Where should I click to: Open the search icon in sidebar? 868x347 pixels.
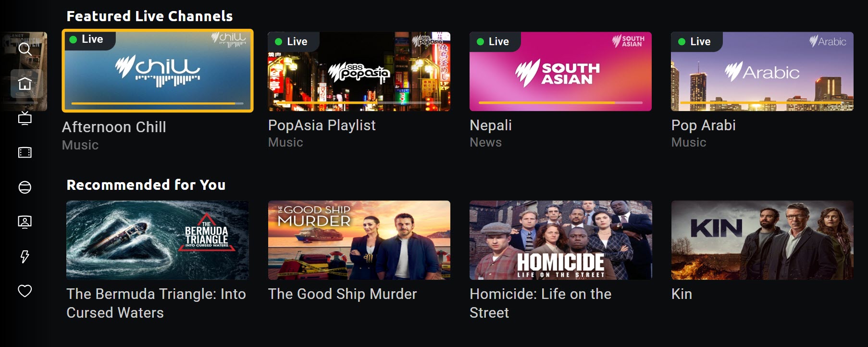pyautogui.click(x=25, y=49)
